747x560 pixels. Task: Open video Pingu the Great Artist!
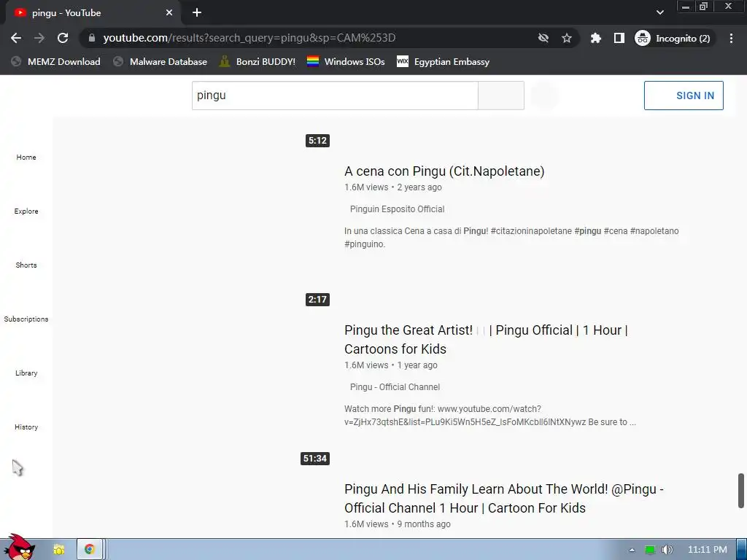486,340
